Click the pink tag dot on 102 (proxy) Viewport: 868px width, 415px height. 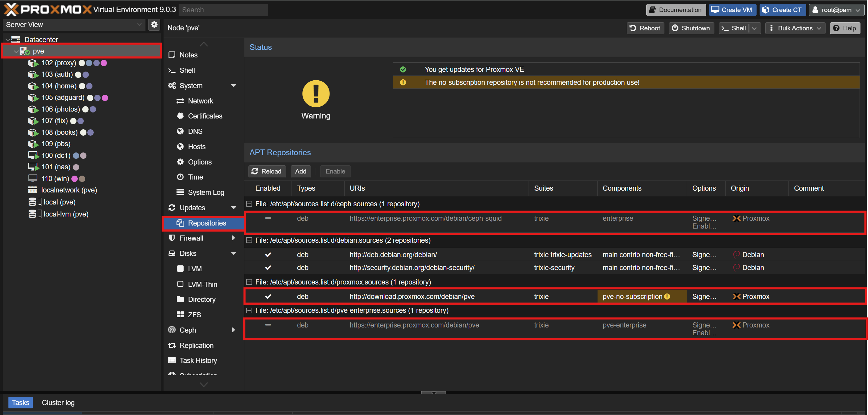point(104,63)
